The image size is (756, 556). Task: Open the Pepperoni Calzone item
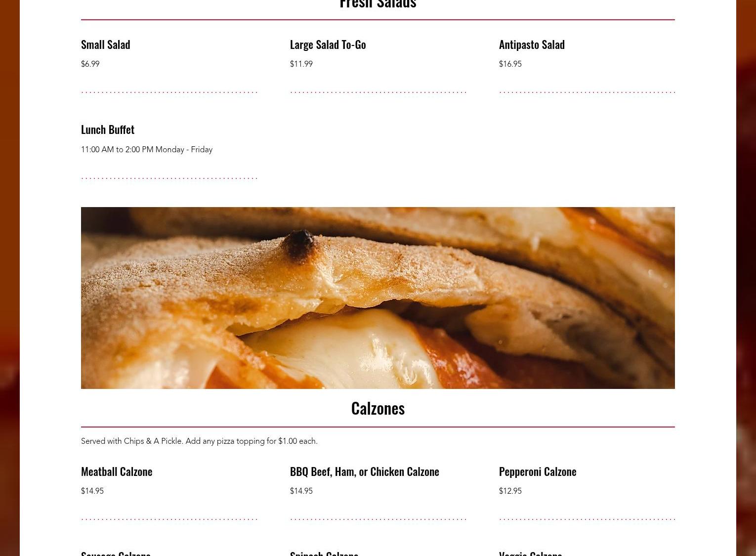538,471
